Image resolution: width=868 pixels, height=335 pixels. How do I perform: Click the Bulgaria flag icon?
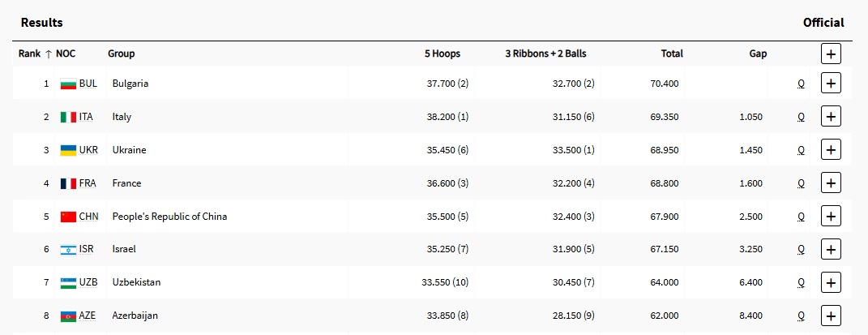coord(68,84)
